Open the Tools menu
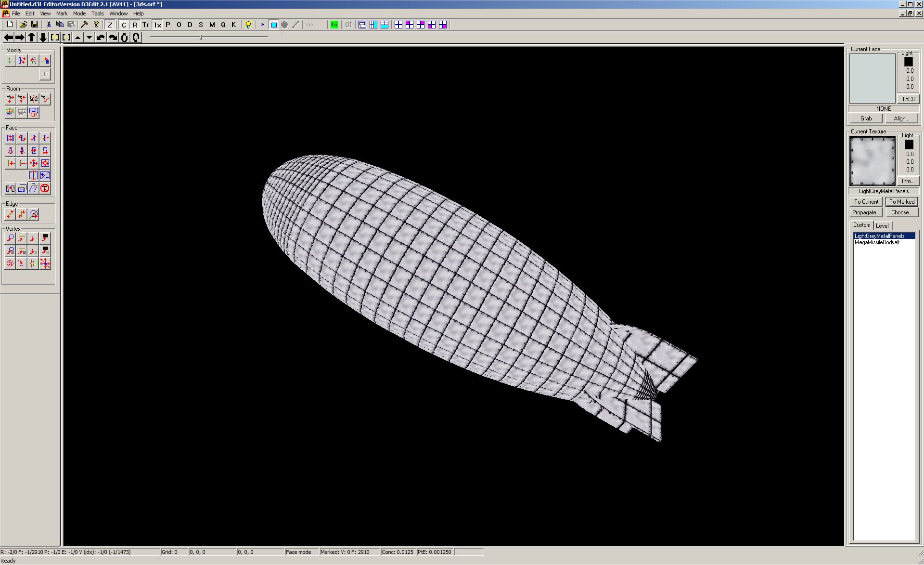 coord(97,13)
